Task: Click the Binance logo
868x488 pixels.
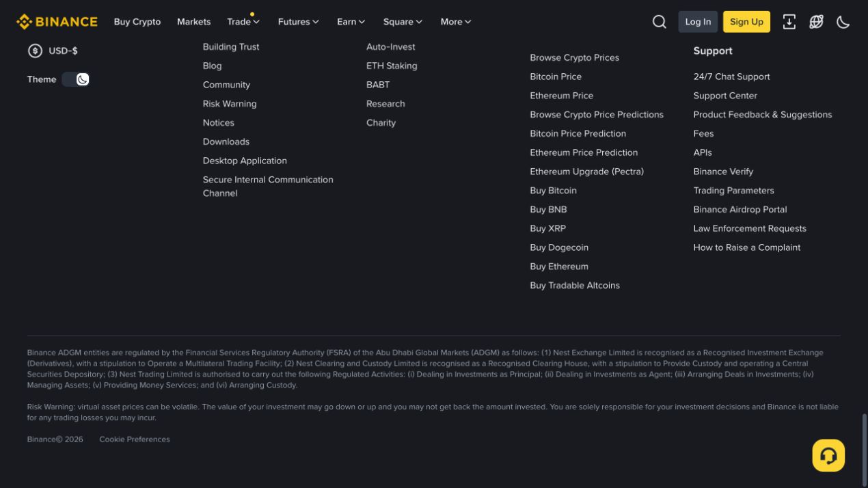Action: tap(57, 22)
